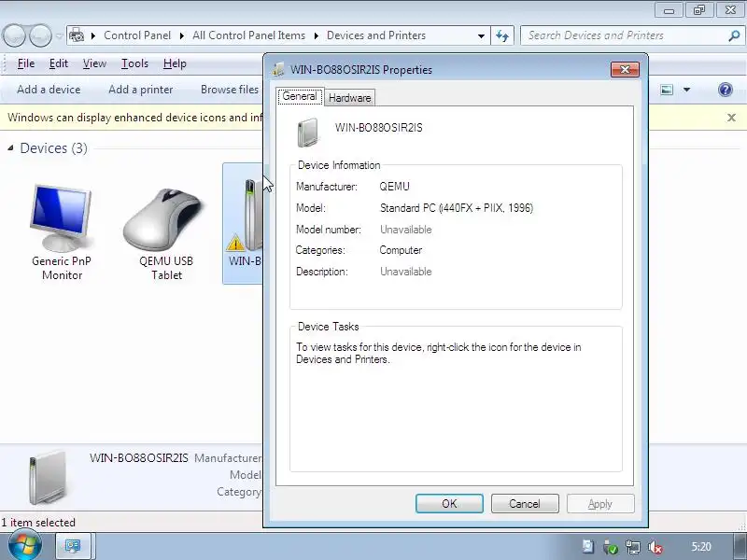
Task: Select the WIN-B computer device icon
Action: click(x=243, y=223)
